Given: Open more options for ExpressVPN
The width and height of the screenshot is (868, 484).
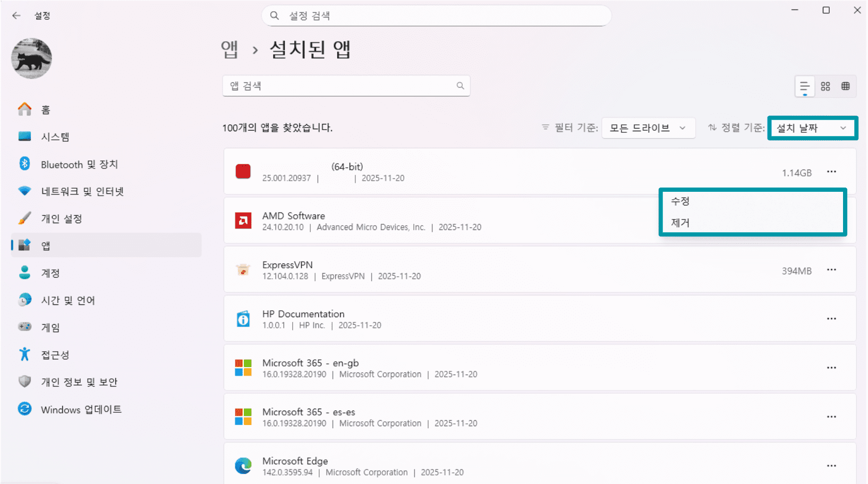Looking at the screenshot, I should [832, 270].
